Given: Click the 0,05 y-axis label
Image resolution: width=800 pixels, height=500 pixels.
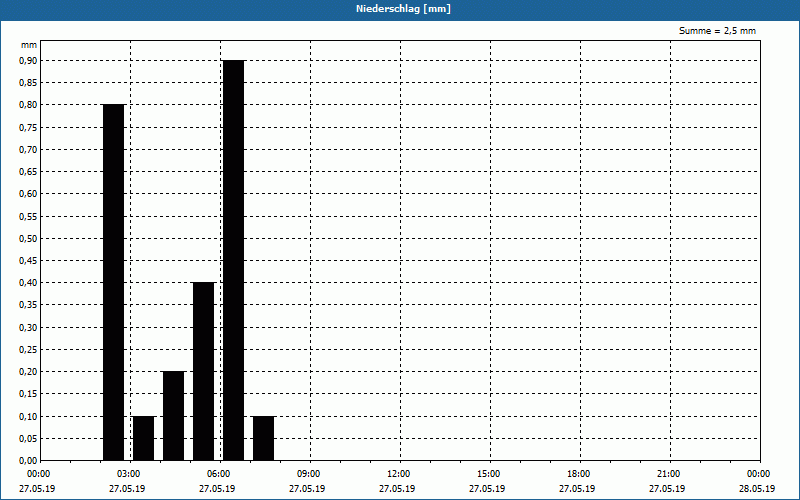Looking at the screenshot, I should pyautogui.click(x=28, y=439).
